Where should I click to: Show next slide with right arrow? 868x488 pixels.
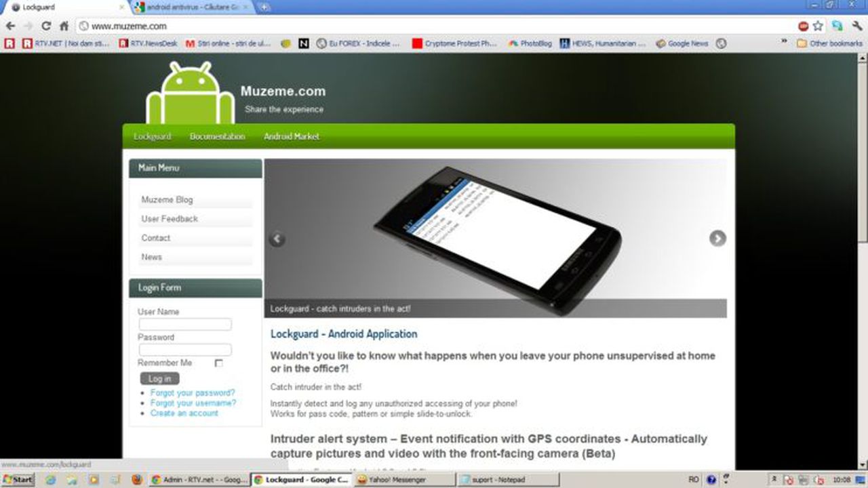[717, 238]
